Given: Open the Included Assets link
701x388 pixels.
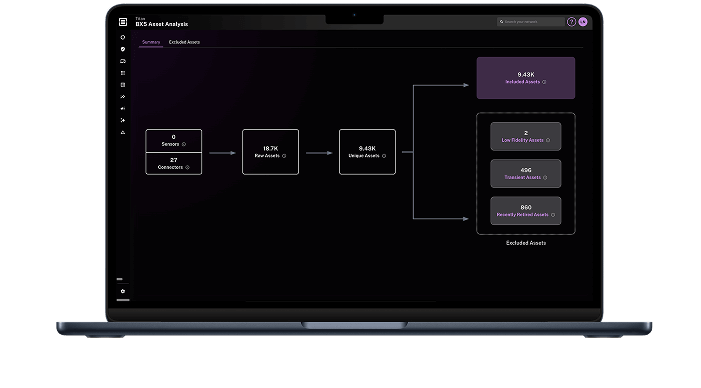Looking at the screenshot, I should click(523, 82).
